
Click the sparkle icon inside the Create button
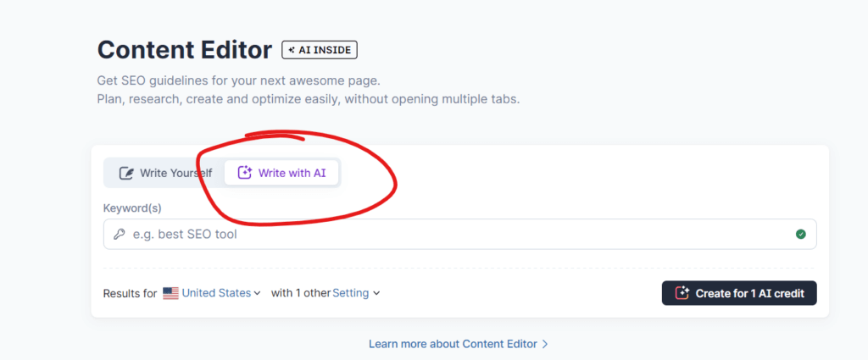tap(682, 293)
